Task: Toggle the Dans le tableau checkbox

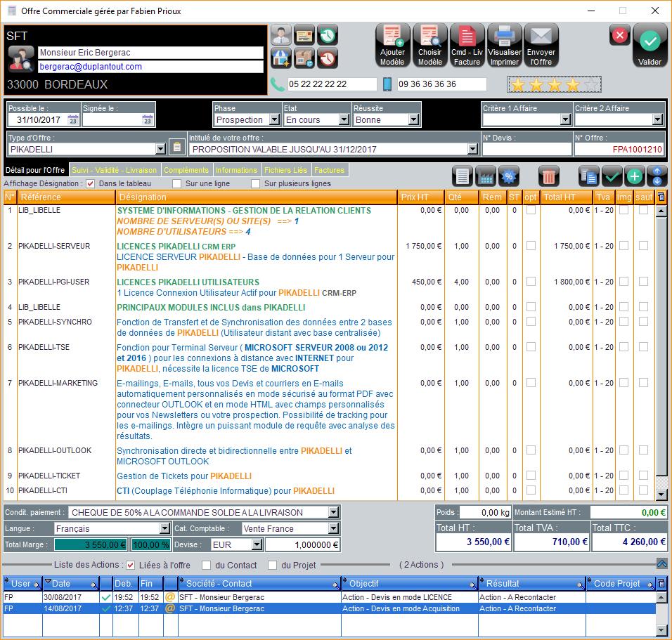Action: click(x=91, y=184)
